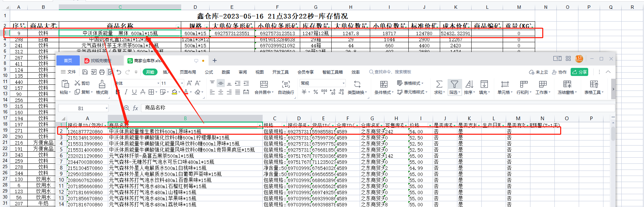Expand the borders dropdown arrow
Viewport: 644px width, 207px height.
(156, 92)
